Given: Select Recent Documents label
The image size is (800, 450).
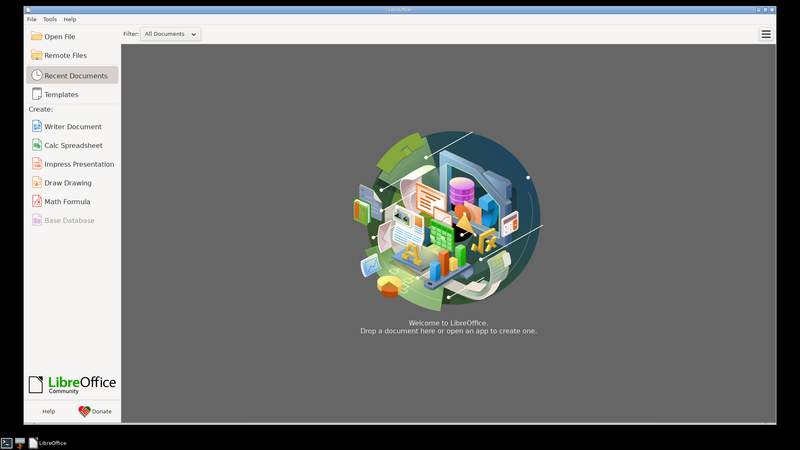Looking at the screenshot, I should coord(76,76).
